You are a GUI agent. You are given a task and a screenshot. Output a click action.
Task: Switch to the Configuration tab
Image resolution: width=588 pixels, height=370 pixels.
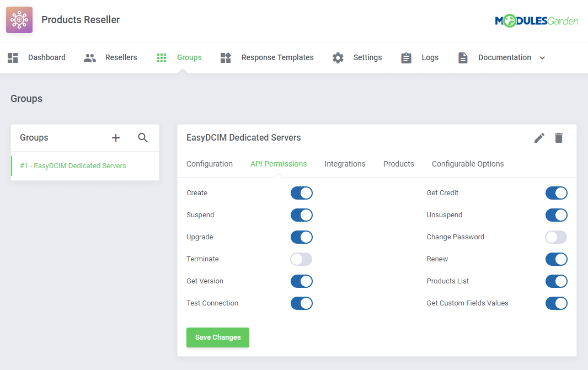(x=210, y=164)
